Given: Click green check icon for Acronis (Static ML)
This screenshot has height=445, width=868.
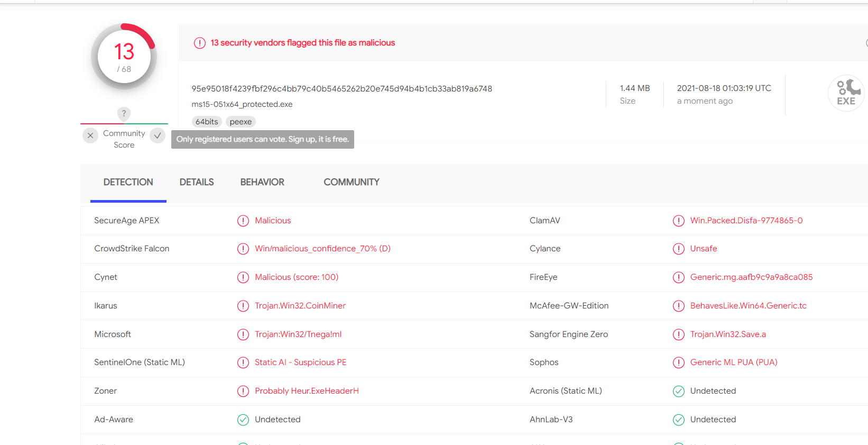Looking at the screenshot, I should click(x=679, y=391).
